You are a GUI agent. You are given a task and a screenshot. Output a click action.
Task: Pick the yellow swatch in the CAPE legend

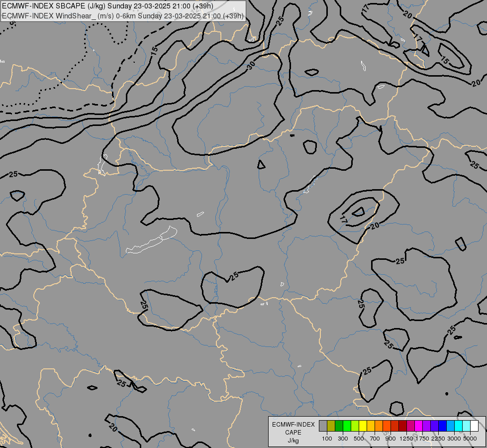[x=363, y=426]
